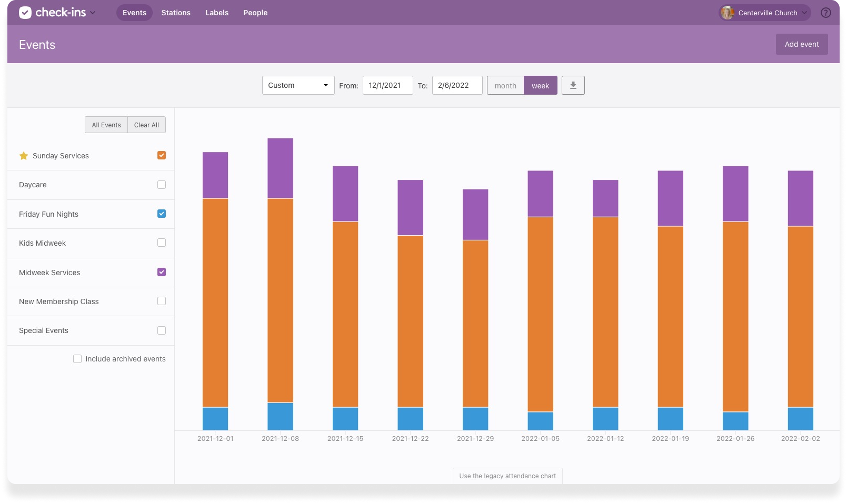Click the Add event button

(801, 44)
